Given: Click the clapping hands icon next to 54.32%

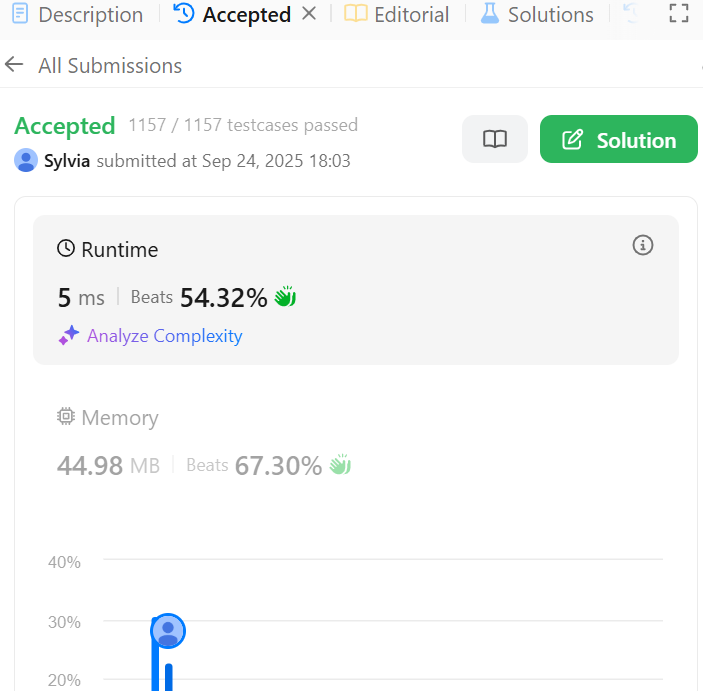Looking at the screenshot, I should tap(286, 297).
